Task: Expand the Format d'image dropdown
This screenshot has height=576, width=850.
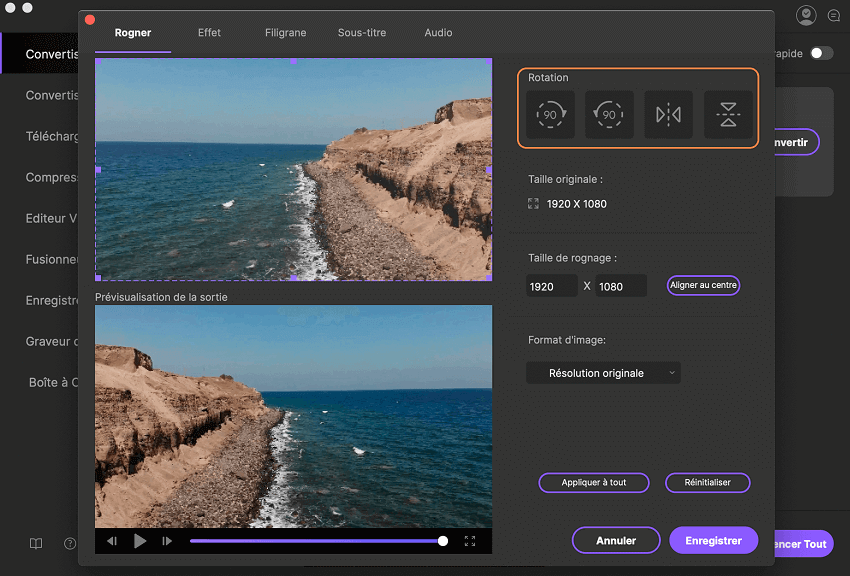Action: 603,373
